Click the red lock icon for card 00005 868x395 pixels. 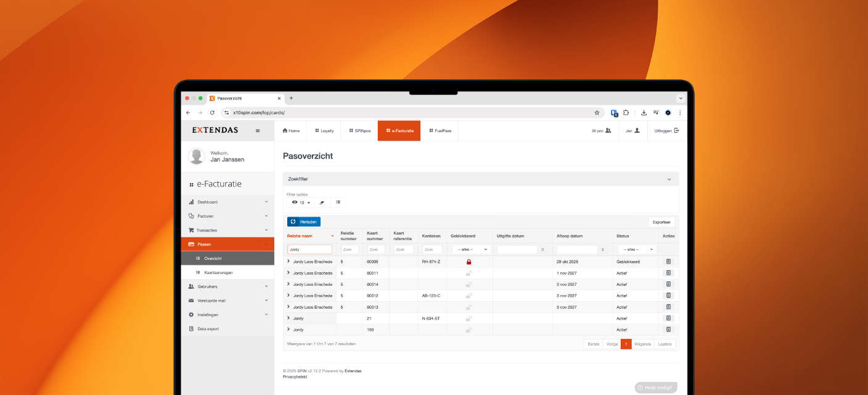click(x=469, y=262)
